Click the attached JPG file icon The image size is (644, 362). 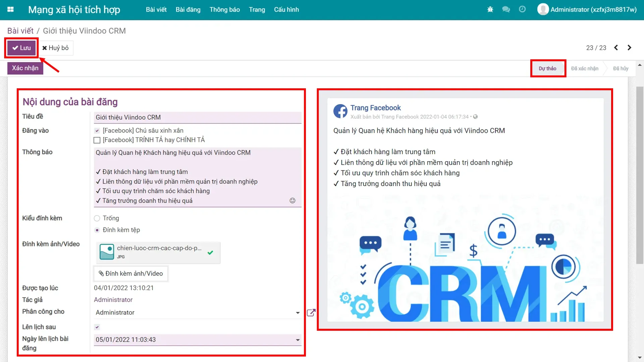[107, 252]
